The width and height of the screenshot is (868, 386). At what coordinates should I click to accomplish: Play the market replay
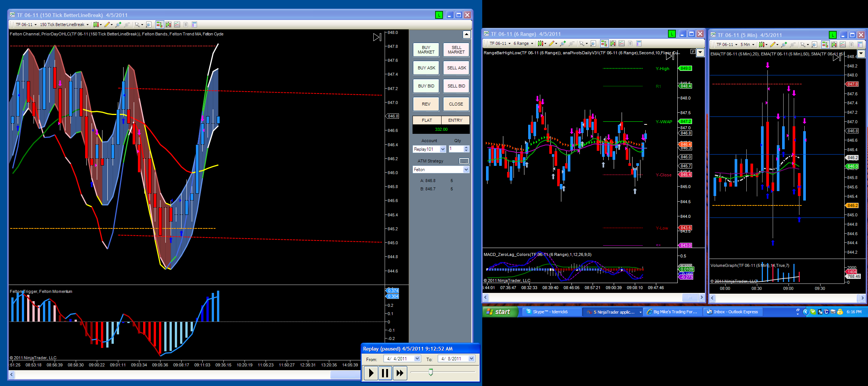[371, 373]
